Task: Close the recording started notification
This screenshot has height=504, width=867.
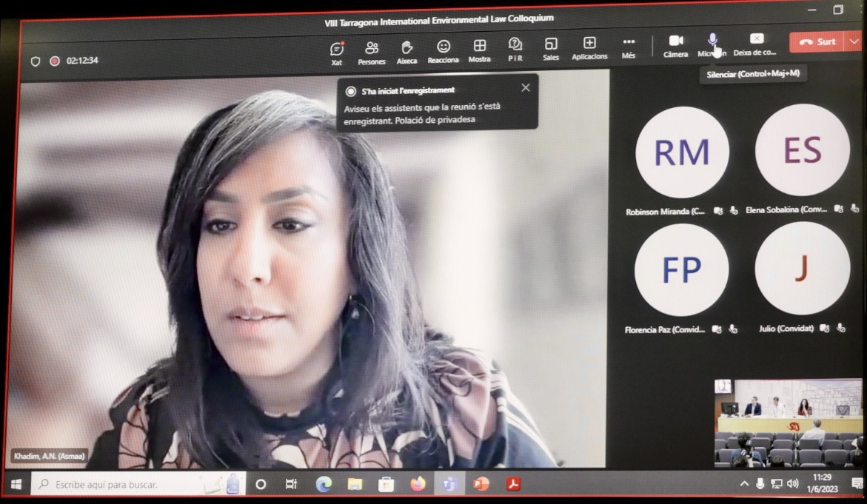Action: pos(526,88)
